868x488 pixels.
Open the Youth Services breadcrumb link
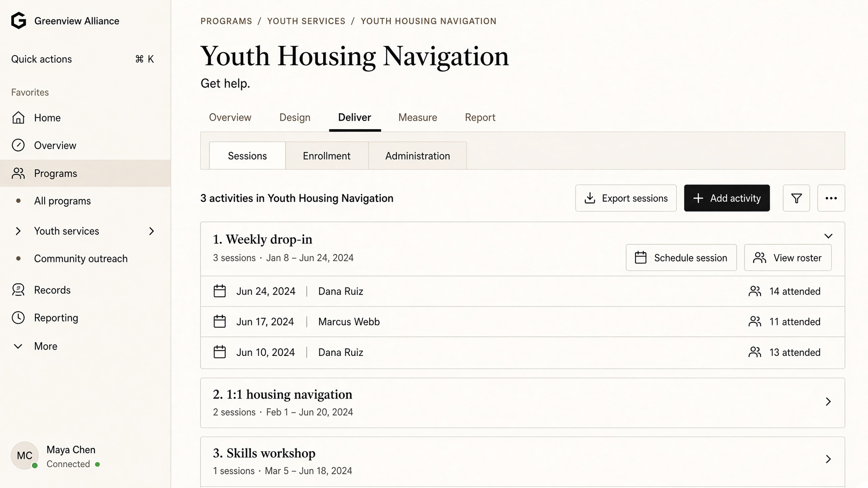coord(306,21)
